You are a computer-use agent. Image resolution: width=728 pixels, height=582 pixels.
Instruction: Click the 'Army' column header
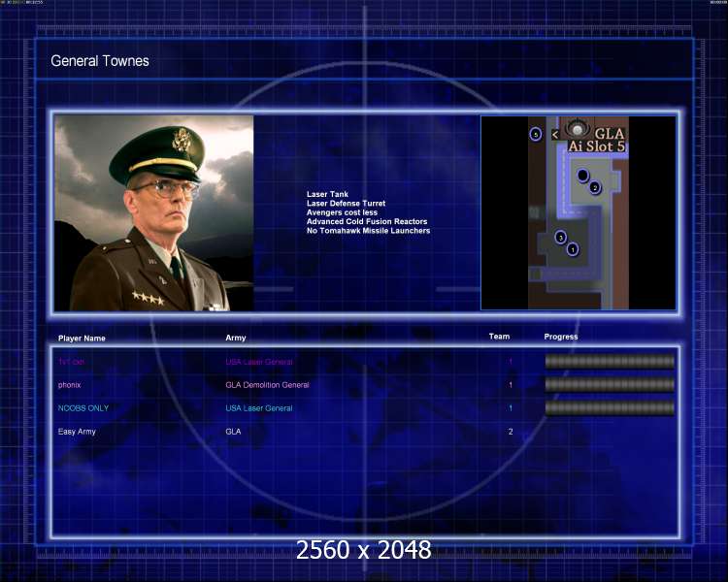click(x=236, y=338)
